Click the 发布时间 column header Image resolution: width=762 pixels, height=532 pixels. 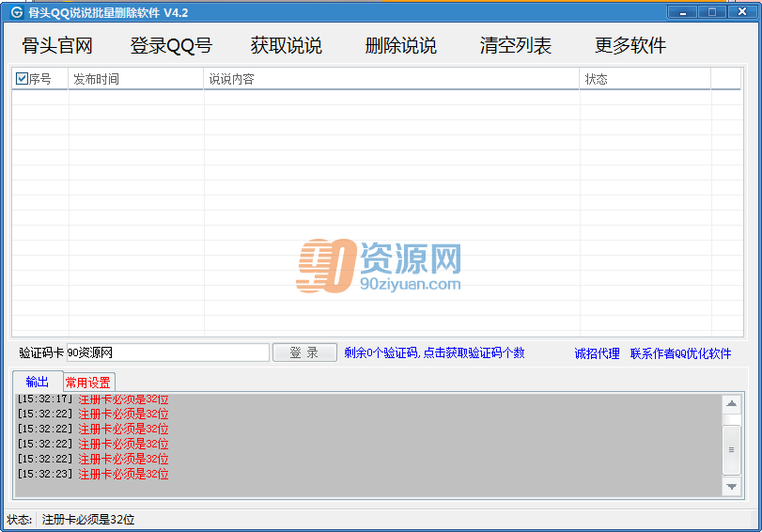coord(135,79)
